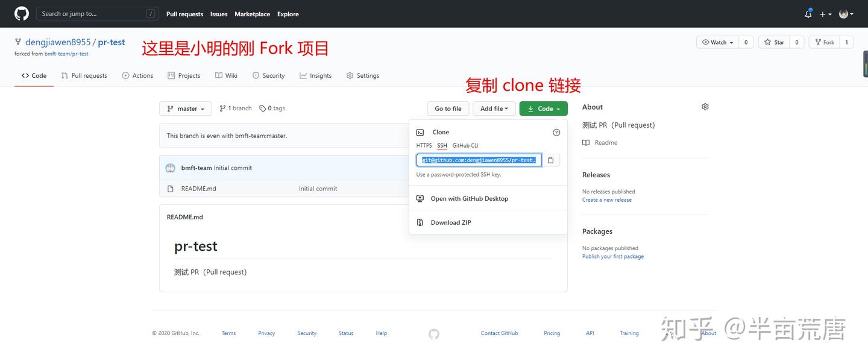
Task: Open the clone help question icon
Action: tap(556, 133)
